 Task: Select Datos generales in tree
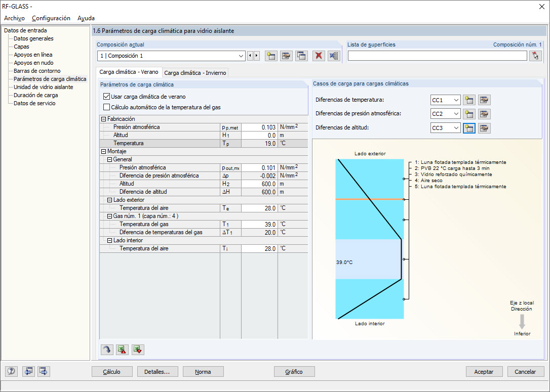[x=33, y=38]
